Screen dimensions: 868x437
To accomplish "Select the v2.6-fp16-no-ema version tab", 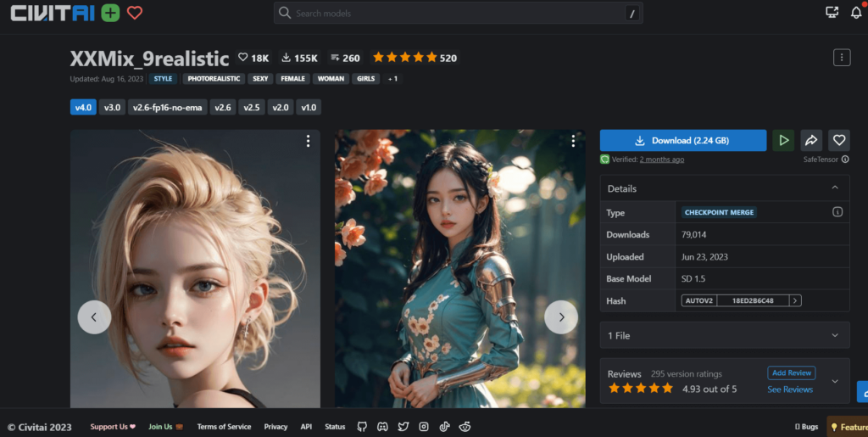I will (x=168, y=108).
